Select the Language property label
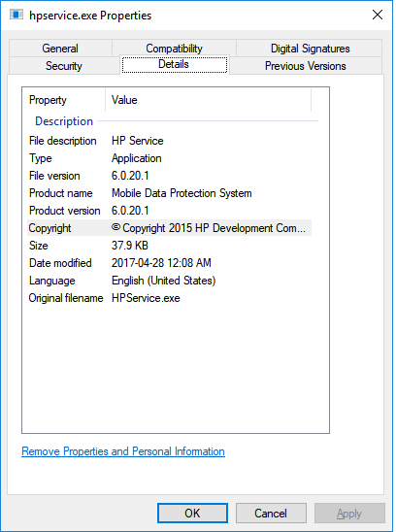The image size is (396, 532). 51,281
